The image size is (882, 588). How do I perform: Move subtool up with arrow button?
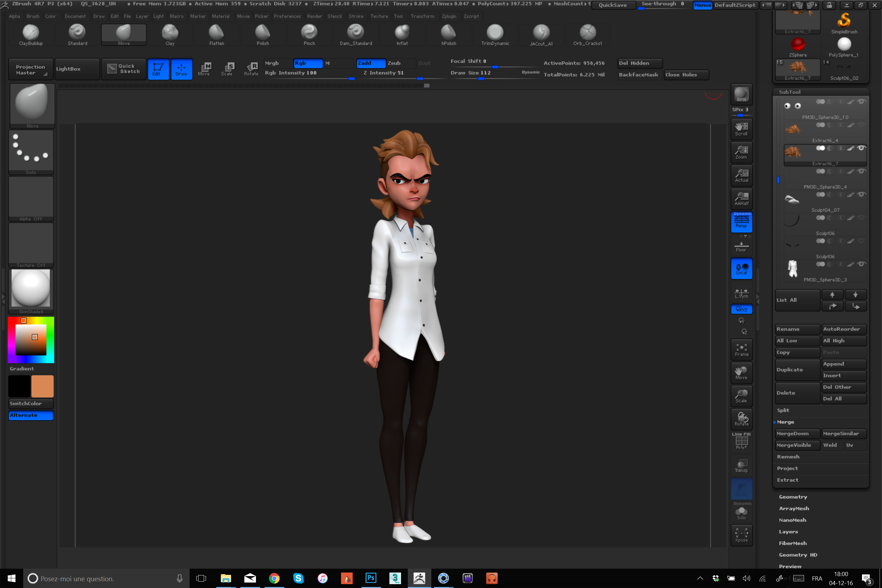coord(832,295)
